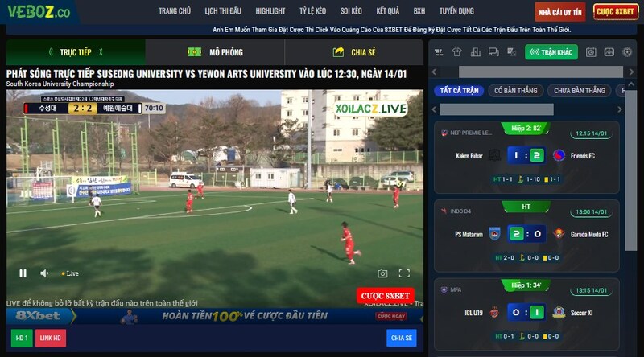644x357 pixels.
Task: Open the chat bubbles icon
Action: click(x=494, y=52)
